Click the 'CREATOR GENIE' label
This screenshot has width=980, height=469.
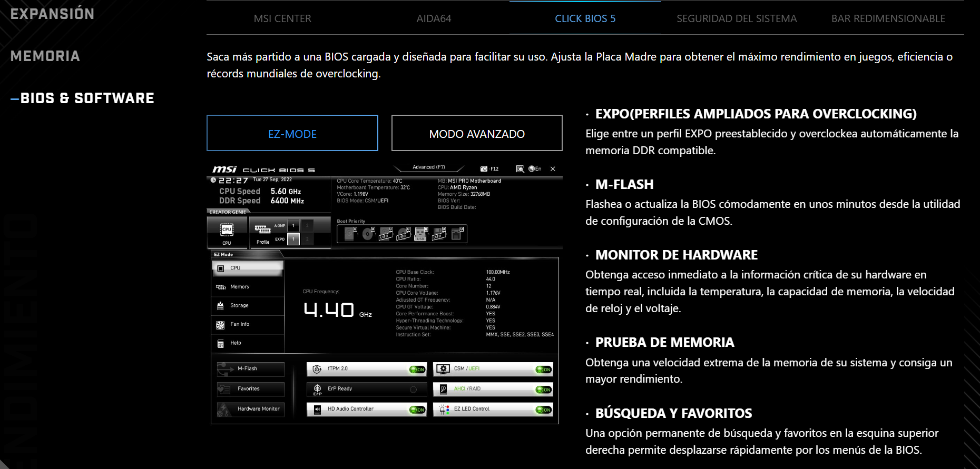(228, 212)
